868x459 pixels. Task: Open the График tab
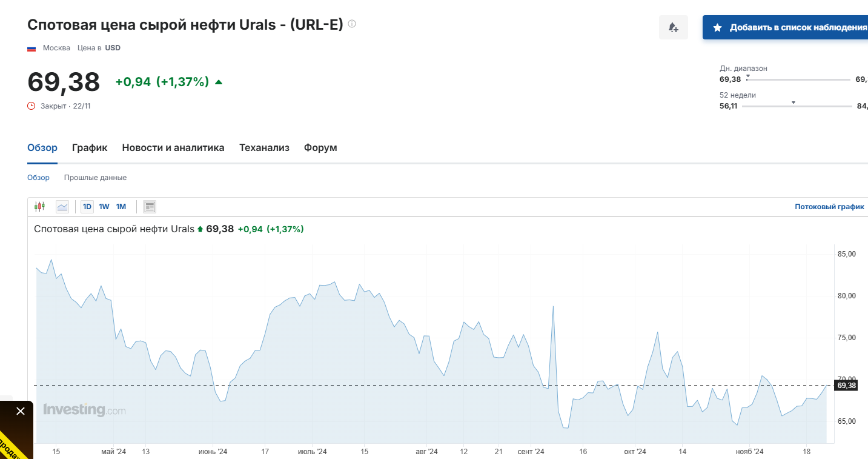click(90, 147)
